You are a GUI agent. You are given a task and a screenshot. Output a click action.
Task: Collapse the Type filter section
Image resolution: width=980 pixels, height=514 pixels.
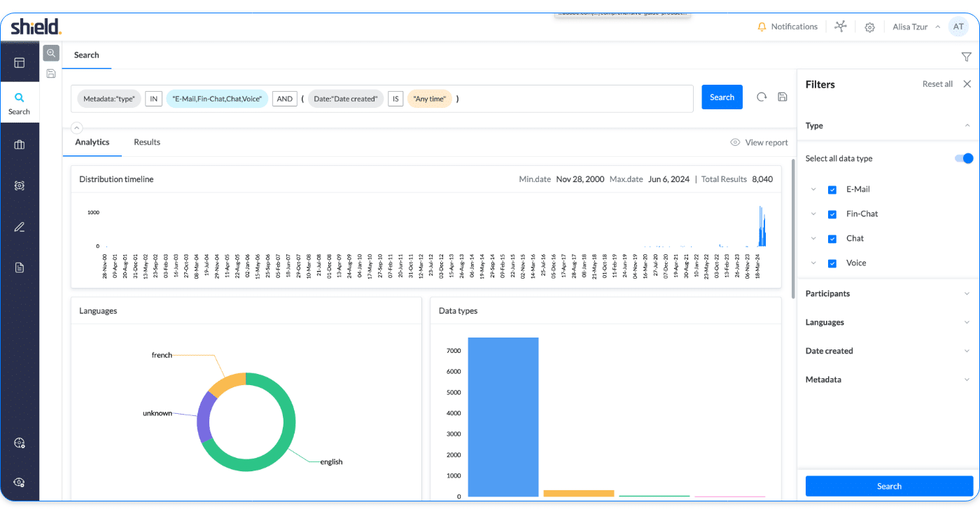click(x=967, y=125)
